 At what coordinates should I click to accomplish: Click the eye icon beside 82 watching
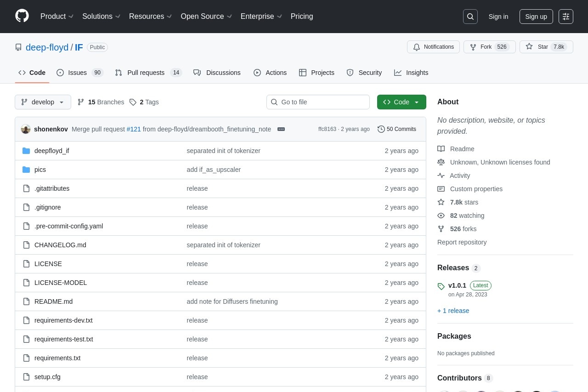point(441,216)
